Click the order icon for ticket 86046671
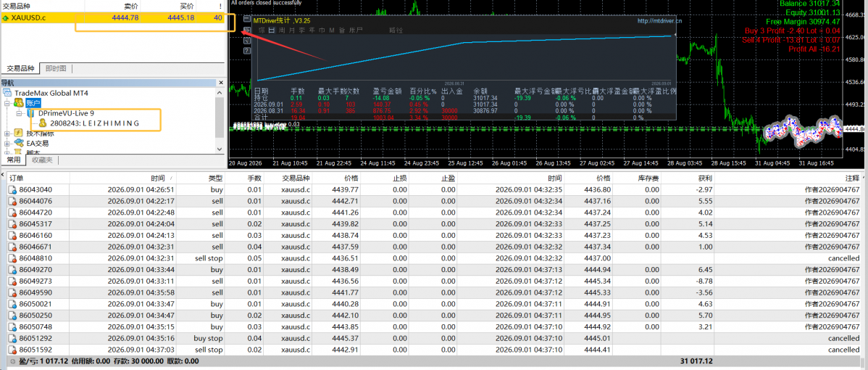The width and height of the screenshot is (868, 370). (x=12, y=247)
